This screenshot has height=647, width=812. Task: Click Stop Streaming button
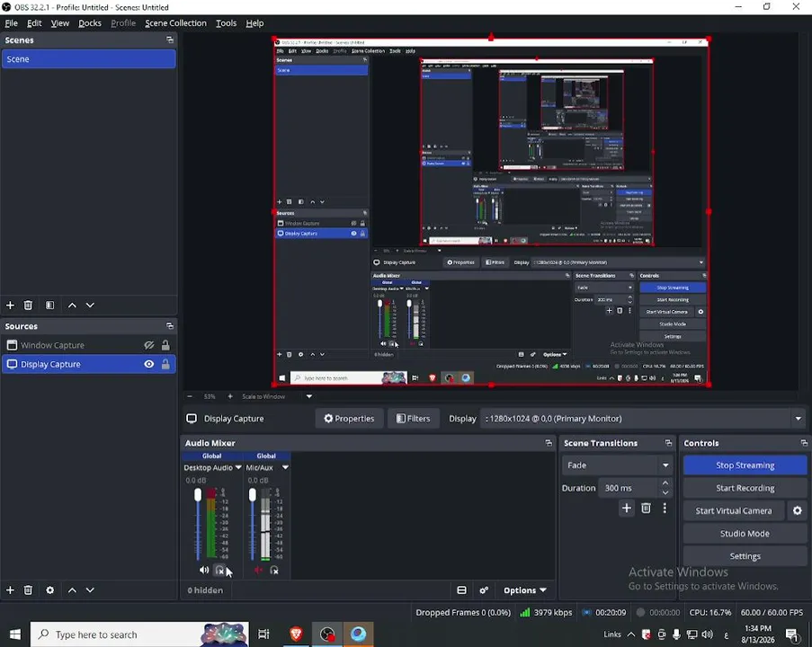coord(745,465)
